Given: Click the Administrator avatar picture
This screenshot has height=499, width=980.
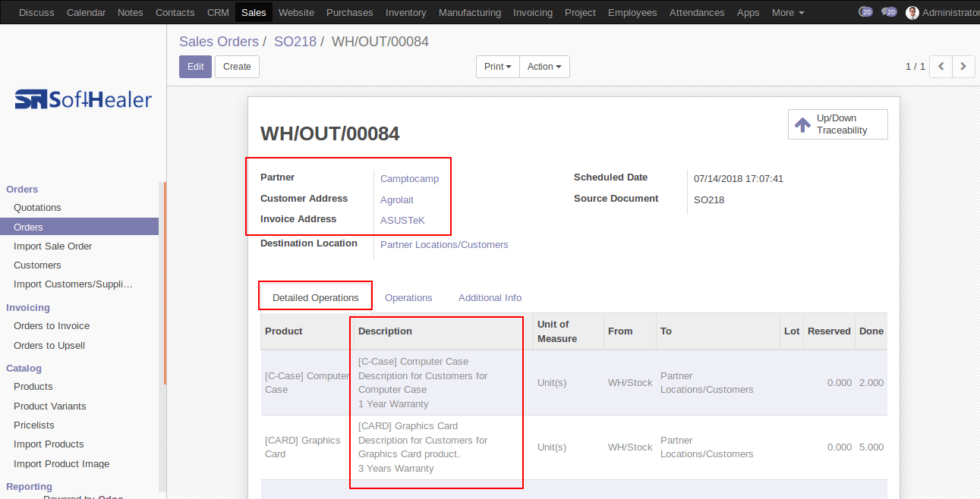Looking at the screenshot, I should [x=912, y=12].
